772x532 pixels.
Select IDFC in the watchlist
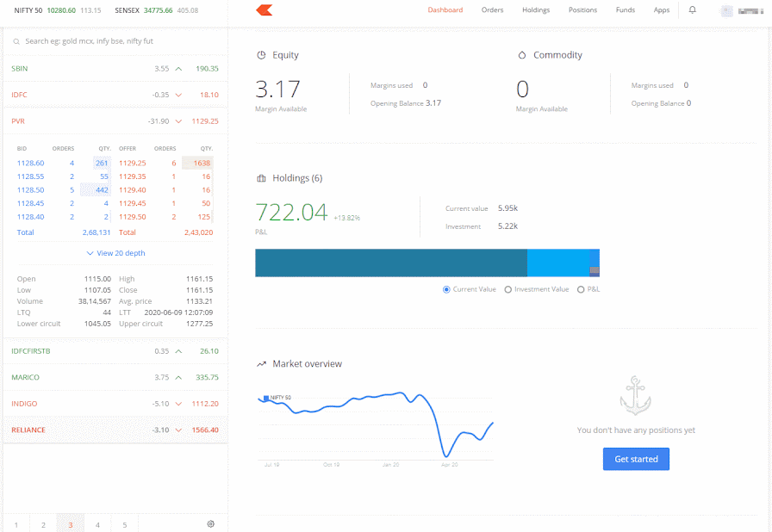pyautogui.click(x=115, y=95)
